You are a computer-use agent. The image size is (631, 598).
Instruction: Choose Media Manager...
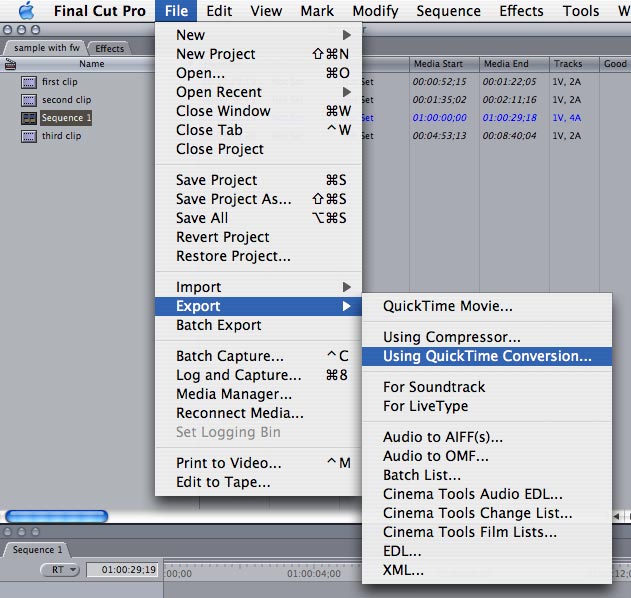coord(258,394)
